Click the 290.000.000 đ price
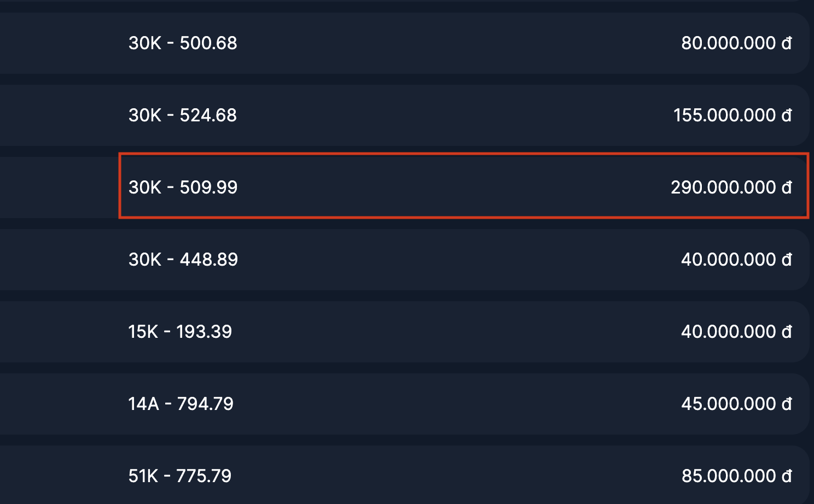This screenshot has width=814, height=504. coord(731,187)
